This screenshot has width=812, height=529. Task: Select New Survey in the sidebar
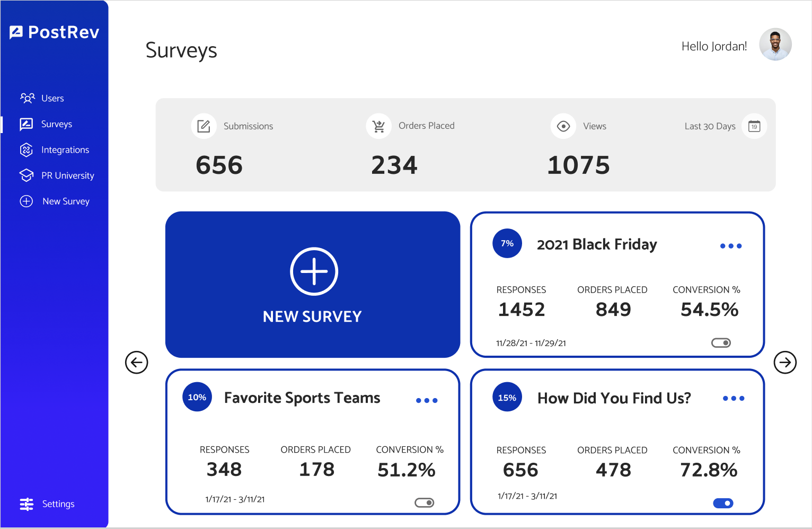tap(66, 201)
